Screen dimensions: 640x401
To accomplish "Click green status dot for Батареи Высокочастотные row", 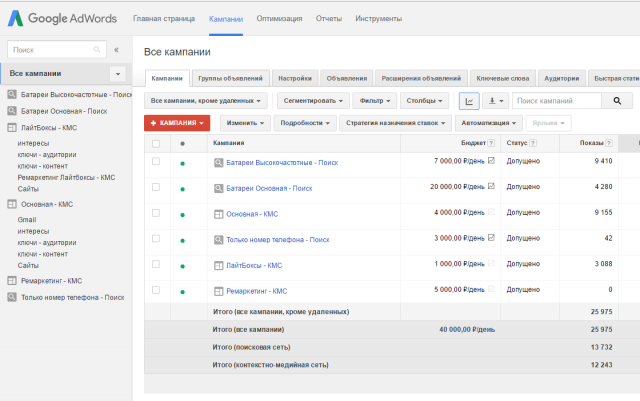I will pyautogui.click(x=182, y=163).
